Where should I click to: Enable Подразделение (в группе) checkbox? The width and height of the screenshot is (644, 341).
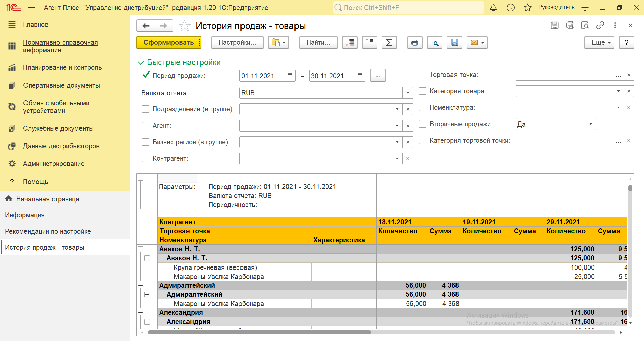146,109
